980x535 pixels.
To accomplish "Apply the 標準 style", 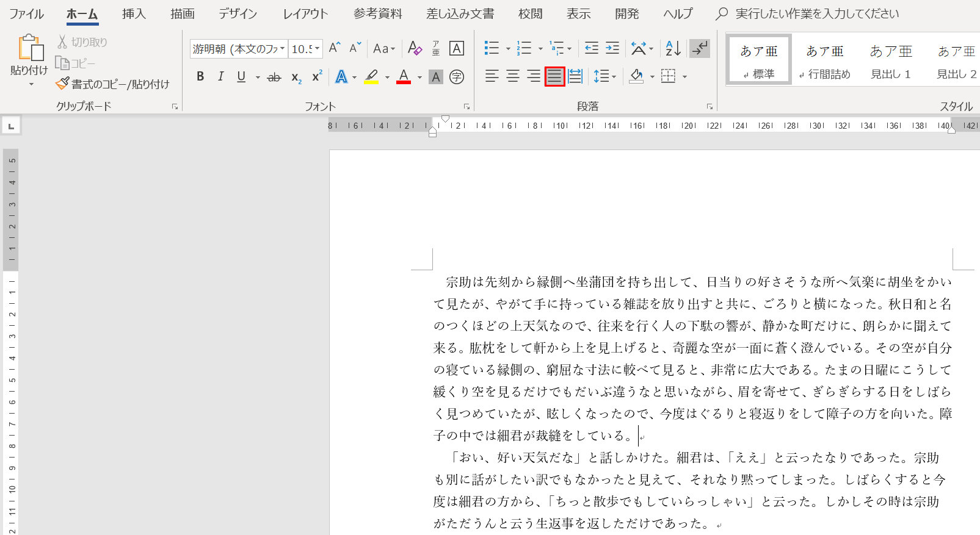I will click(759, 59).
